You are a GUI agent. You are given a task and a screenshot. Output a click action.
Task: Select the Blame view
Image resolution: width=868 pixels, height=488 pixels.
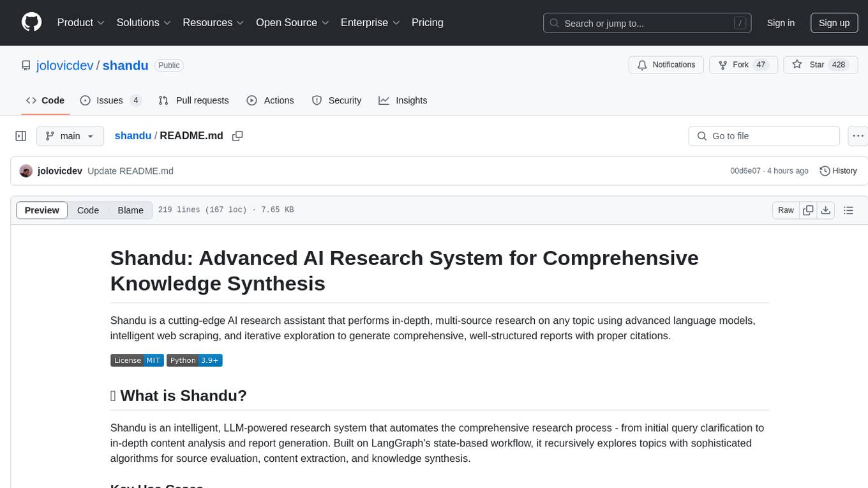tap(130, 210)
